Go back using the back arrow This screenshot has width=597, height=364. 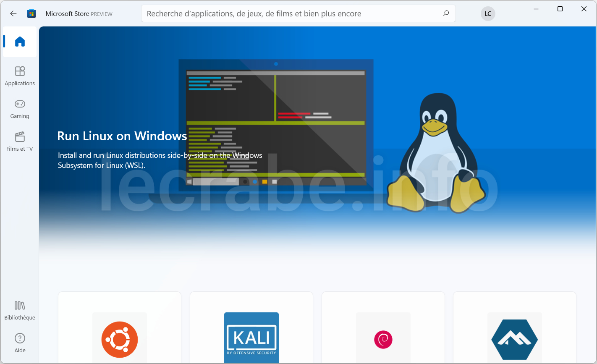point(13,14)
